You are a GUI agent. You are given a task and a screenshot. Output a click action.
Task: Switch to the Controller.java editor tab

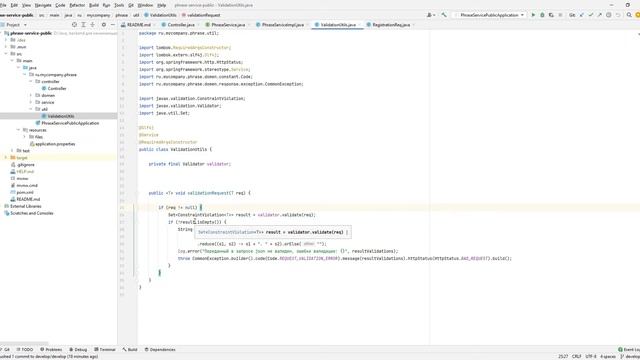pyautogui.click(x=179, y=25)
